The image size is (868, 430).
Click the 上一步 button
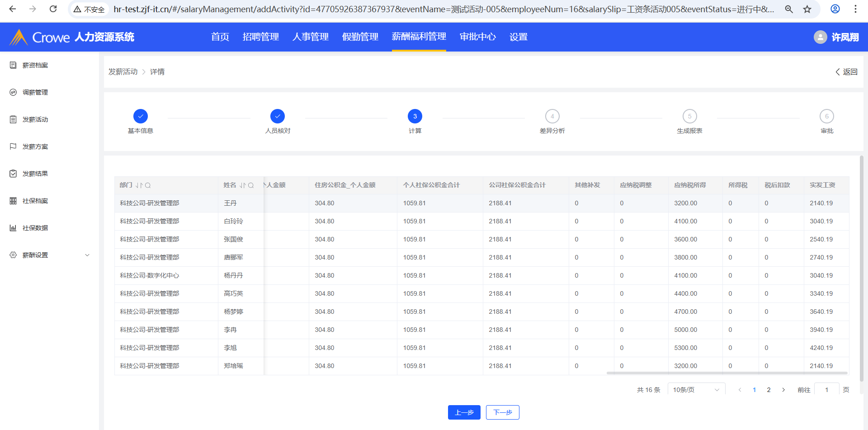coord(464,412)
